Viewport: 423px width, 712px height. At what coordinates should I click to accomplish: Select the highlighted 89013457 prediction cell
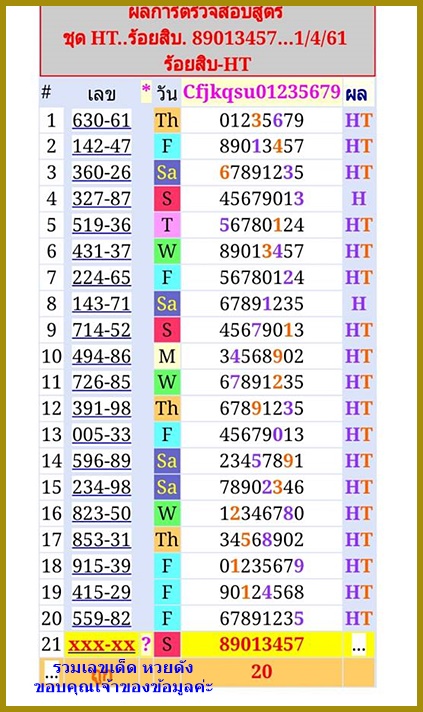click(261, 644)
